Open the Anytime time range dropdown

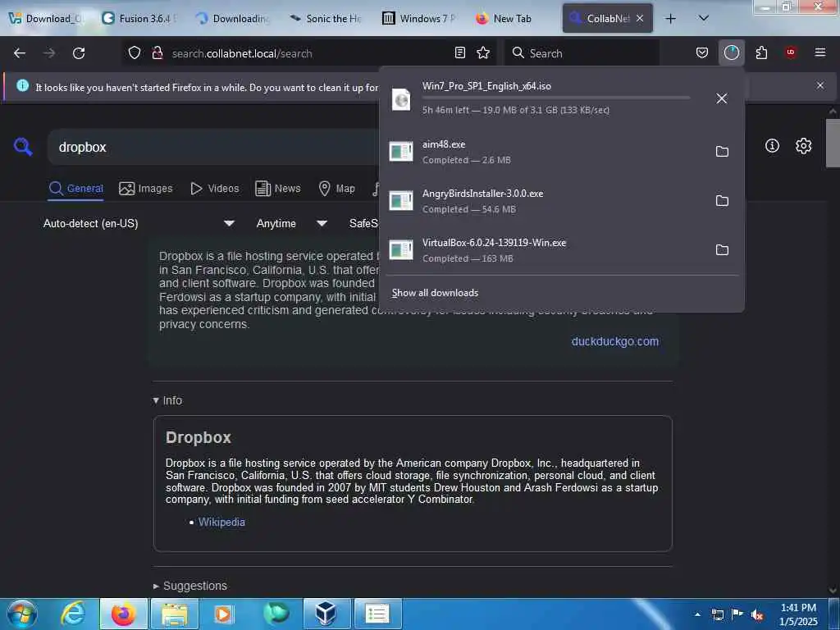click(x=292, y=224)
